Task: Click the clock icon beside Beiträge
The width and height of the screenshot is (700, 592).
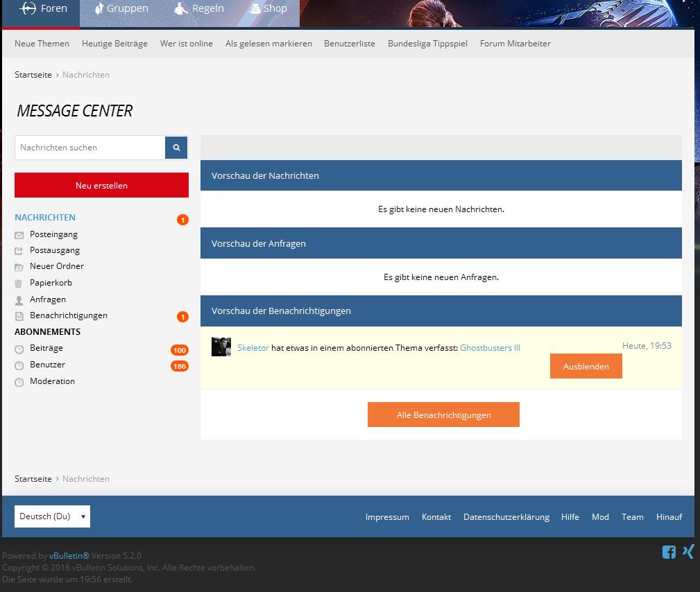Action: [19, 349]
